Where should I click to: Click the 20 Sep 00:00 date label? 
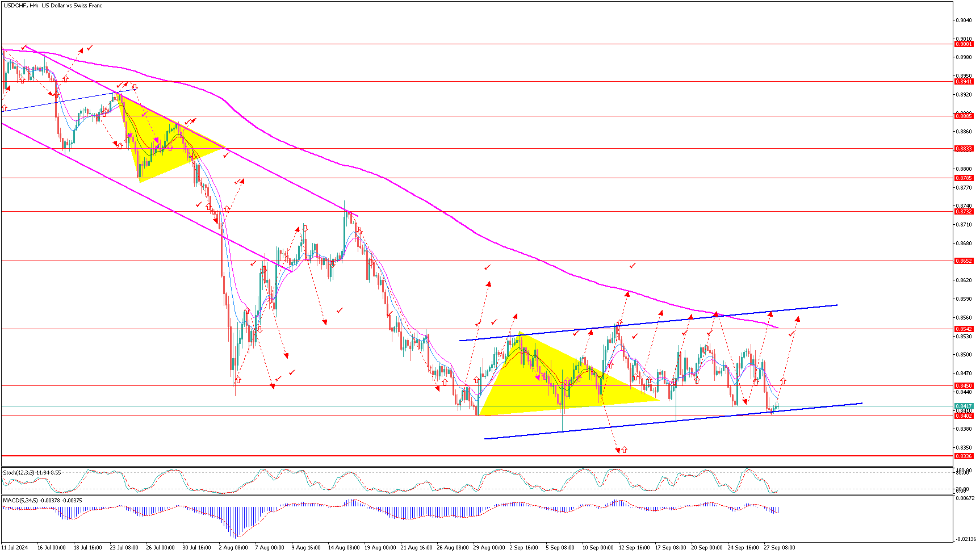pyautogui.click(x=706, y=548)
